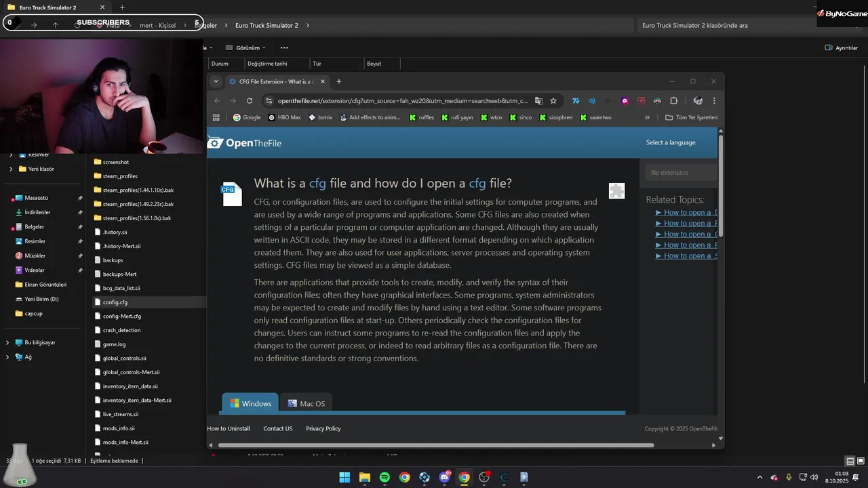Open the How to Uninstall footer link
Screen dimensions: 868x488
[x=229, y=428]
